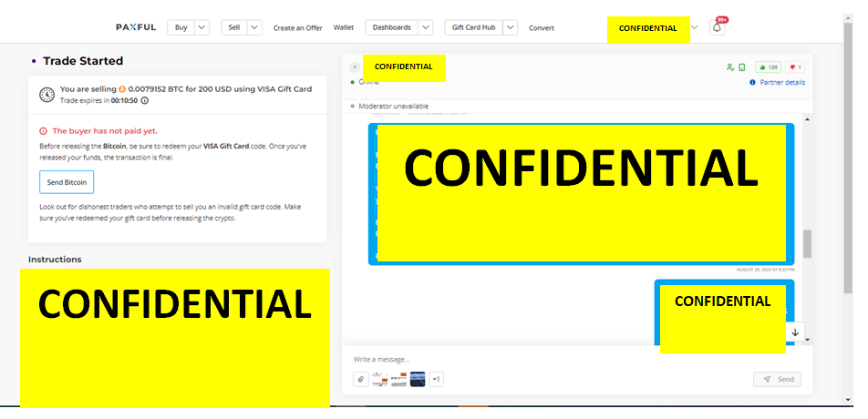Open the Partner details link
868x419 pixels.
pyautogui.click(x=782, y=82)
